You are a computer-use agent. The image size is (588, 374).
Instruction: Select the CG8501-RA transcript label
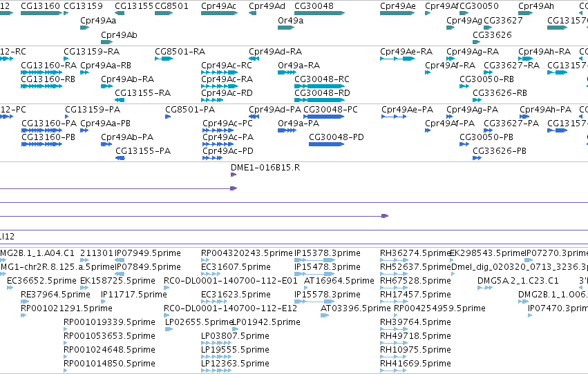point(180,52)
